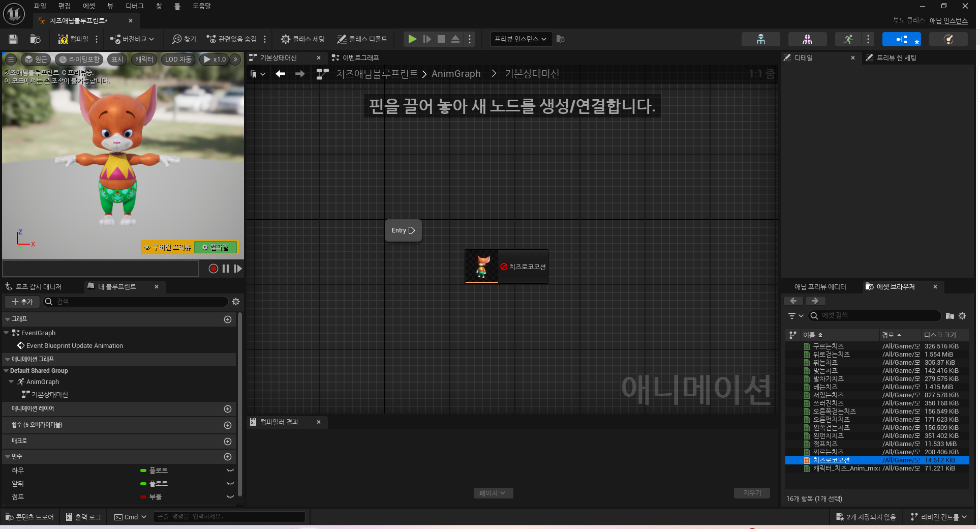Collapse the AnimGraph tree node
The width and height of the screenshot is (980, 529).
[x=11, y=382]
